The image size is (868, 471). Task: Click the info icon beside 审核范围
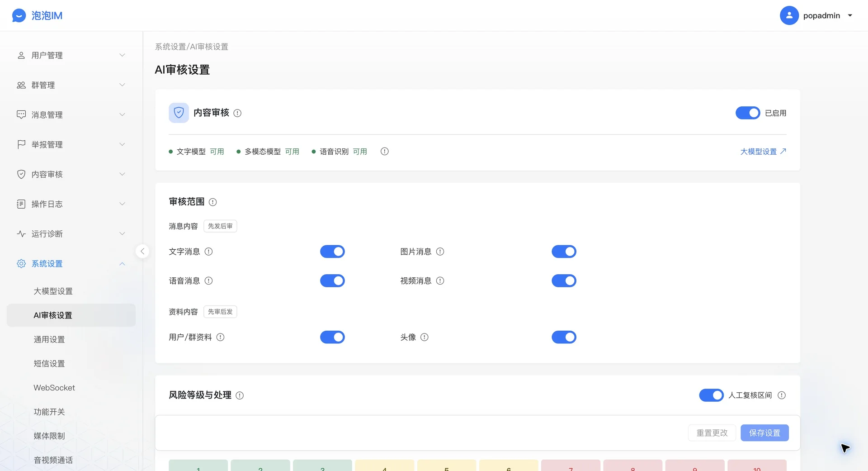[x=212, y=202]
